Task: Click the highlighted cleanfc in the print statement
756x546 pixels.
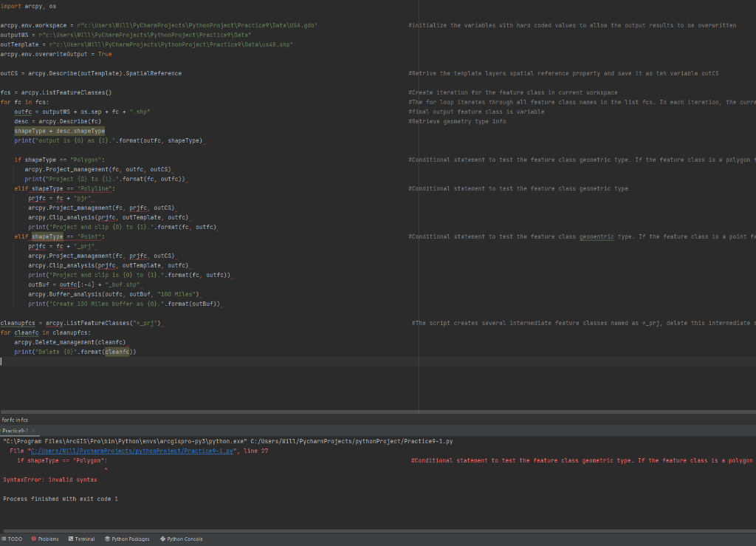Action: (117, 352)
